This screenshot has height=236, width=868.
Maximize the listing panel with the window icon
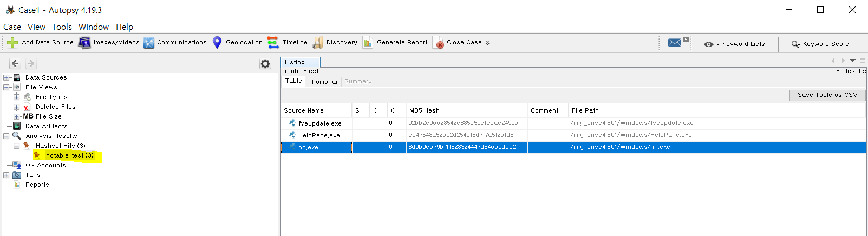863,61
